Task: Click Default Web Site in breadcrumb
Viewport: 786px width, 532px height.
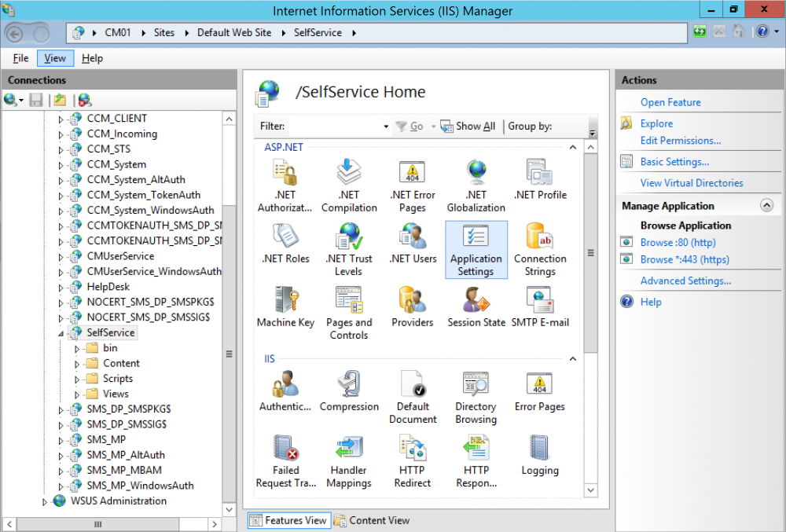Action: tap(234, 32)
